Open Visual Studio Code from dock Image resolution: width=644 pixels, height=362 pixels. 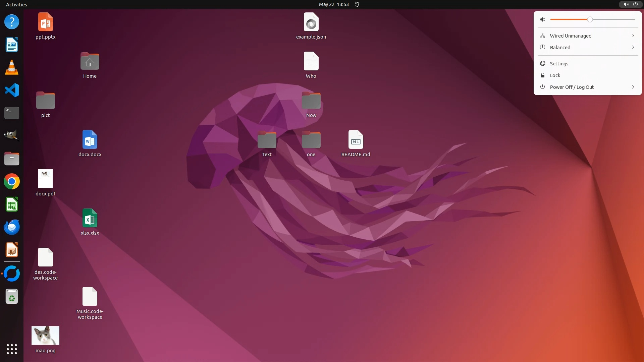point(12,90)
